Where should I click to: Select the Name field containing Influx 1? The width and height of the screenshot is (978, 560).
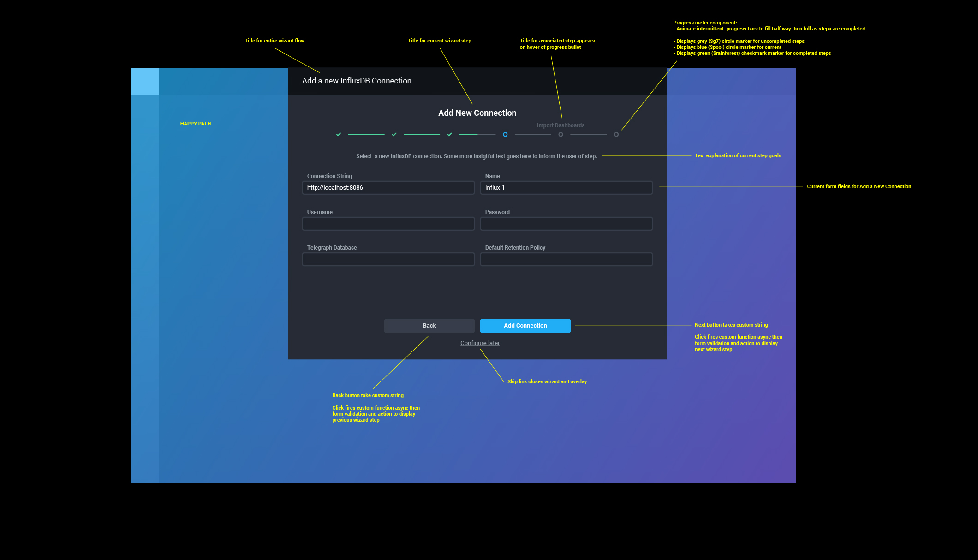(566, 187)
